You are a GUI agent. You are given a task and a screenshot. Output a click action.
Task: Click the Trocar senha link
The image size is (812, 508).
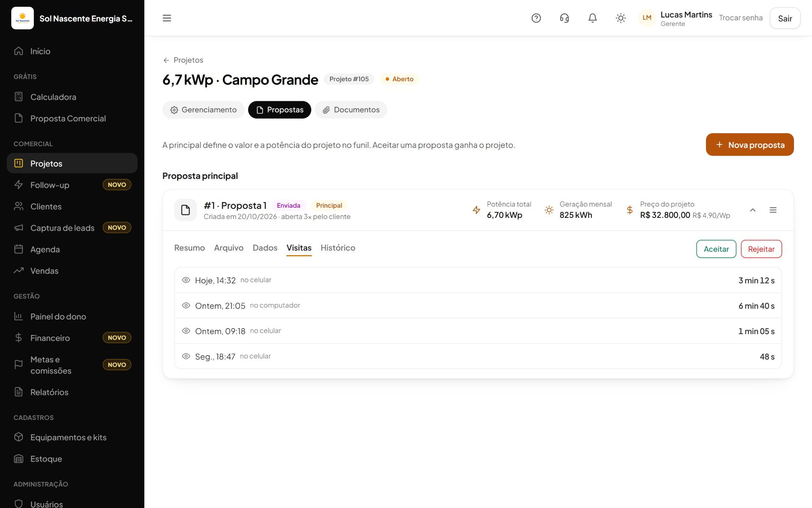click(741, 18)
